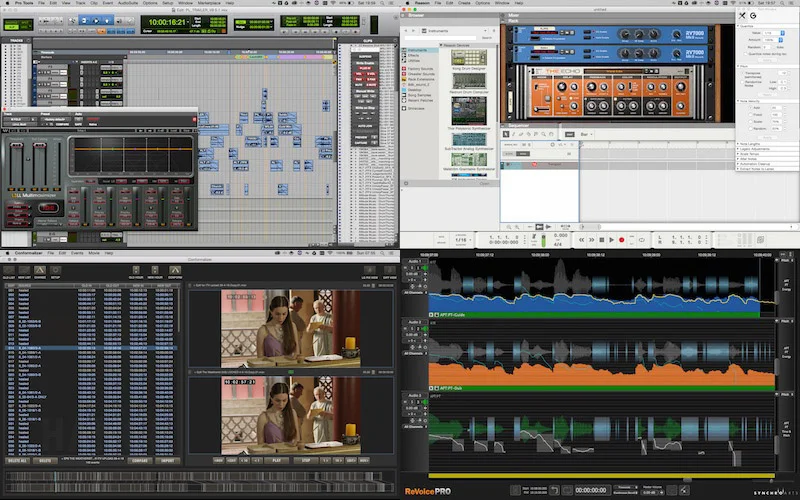Pick the Hand tool in Reason sequencer
800x500 pixels.
point(551,134)
